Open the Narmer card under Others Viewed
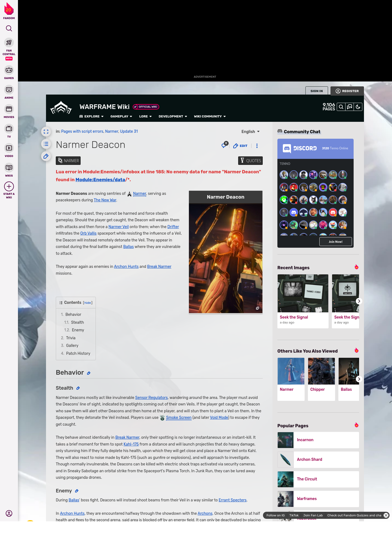392x545 pixels. click(x=291, y=379)
